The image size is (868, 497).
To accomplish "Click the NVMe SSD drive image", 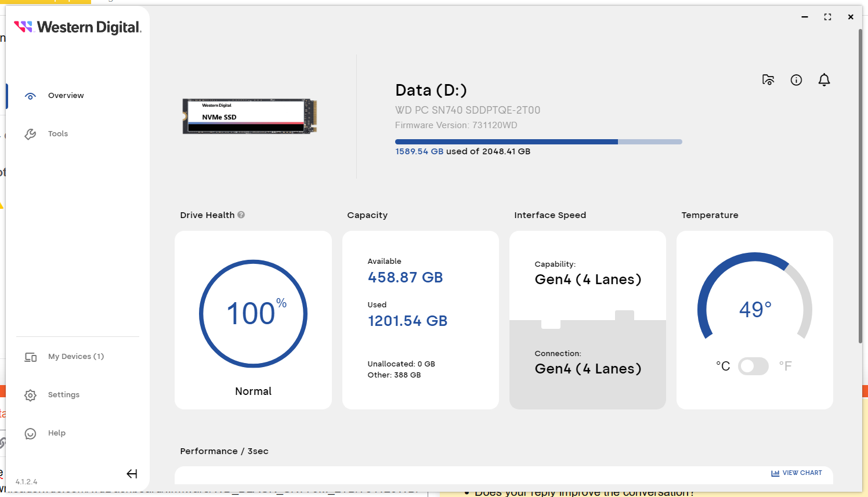I will tap(249, 116).
